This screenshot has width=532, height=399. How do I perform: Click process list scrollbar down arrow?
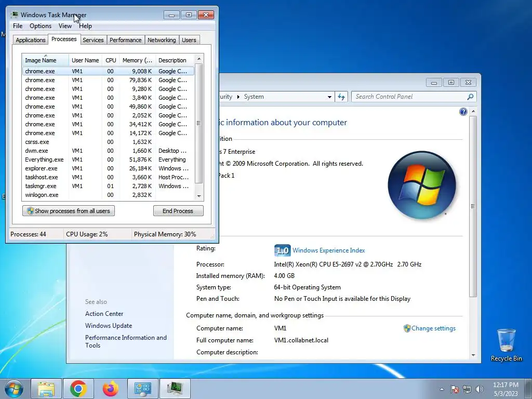point(199,196)
